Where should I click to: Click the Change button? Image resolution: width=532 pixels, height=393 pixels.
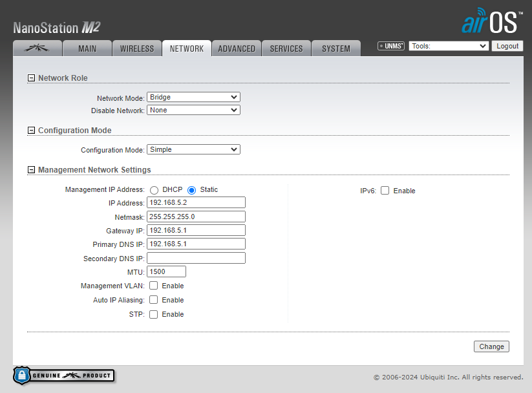491,346
